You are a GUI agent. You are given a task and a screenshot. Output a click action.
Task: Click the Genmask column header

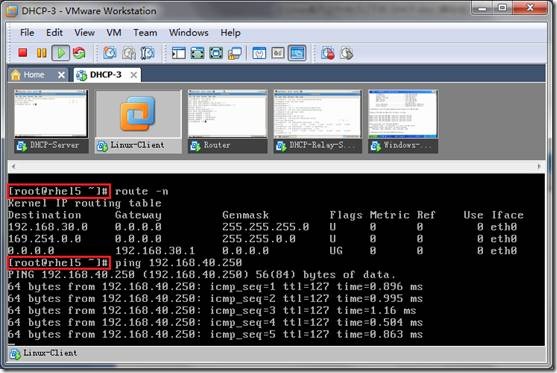coord(245,215)
